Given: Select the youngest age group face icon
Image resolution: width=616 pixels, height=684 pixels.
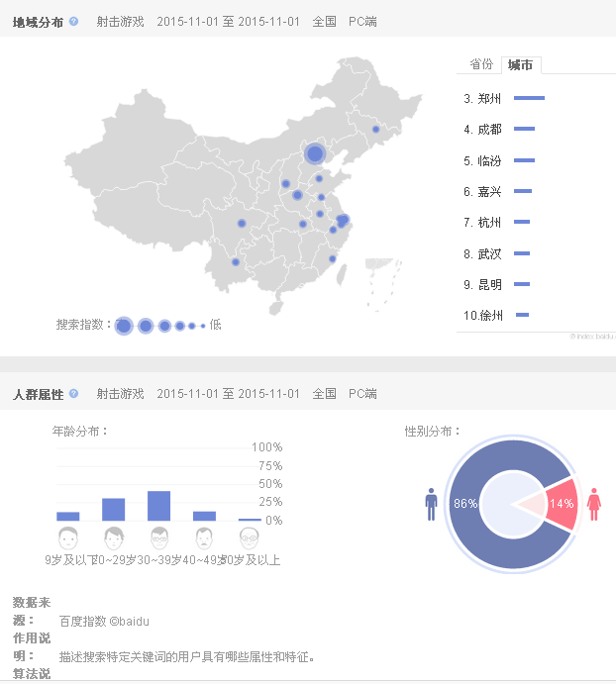Looking at the screenshot, I should coord(67,538).
